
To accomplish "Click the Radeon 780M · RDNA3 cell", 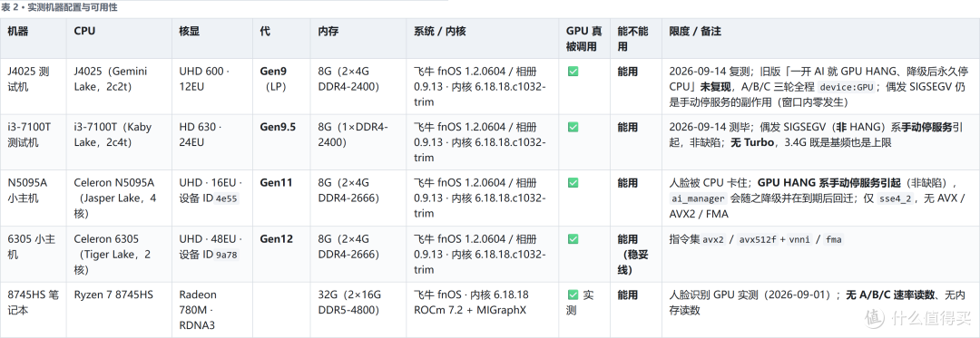I will pos(198,310).
